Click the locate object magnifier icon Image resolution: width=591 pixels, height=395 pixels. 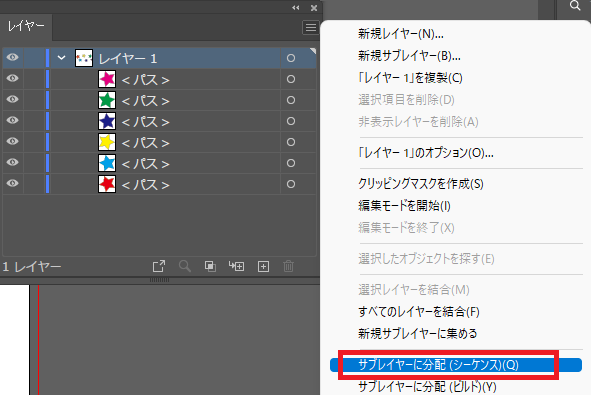click(x=184, y=266)
